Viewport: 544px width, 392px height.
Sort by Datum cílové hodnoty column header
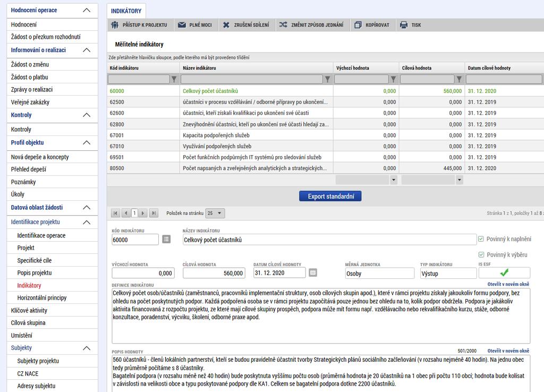[489, 68]
